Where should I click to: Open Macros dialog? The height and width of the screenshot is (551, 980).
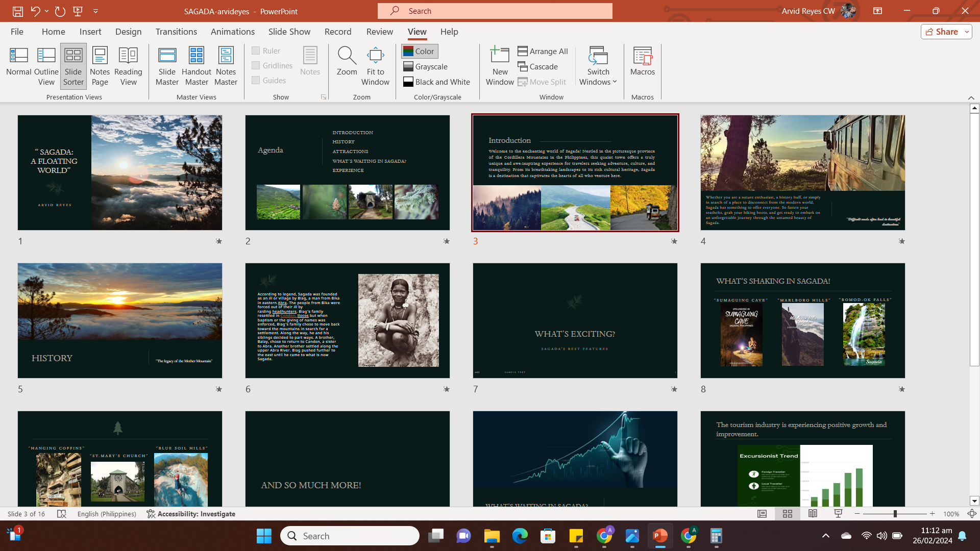pyautogui.click(x=643, y=61)
